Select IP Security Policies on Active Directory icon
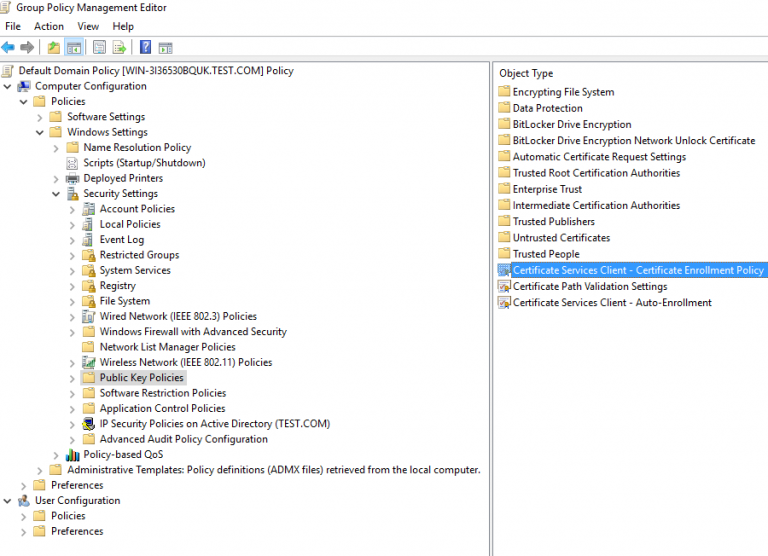 point(89,424)
